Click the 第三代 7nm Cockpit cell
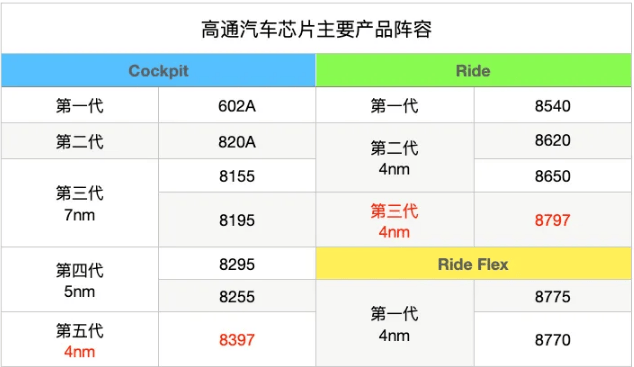 tap(80, 203)
